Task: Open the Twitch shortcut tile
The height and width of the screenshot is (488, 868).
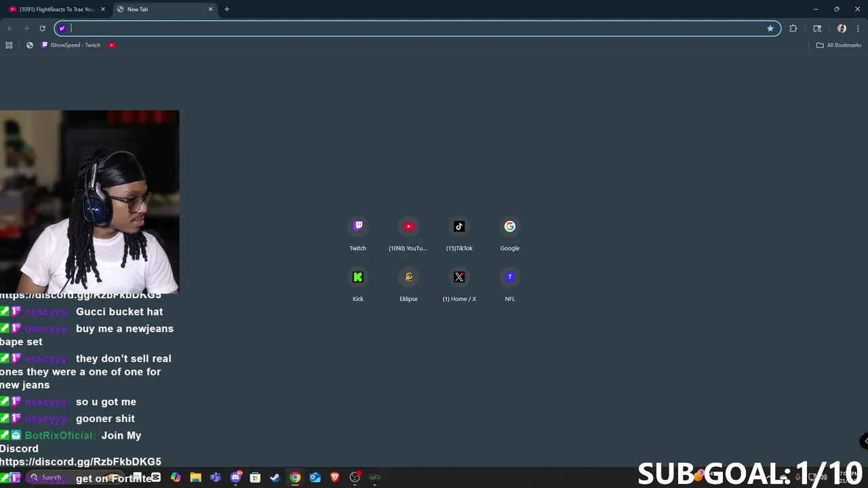Action: (358, 234)
